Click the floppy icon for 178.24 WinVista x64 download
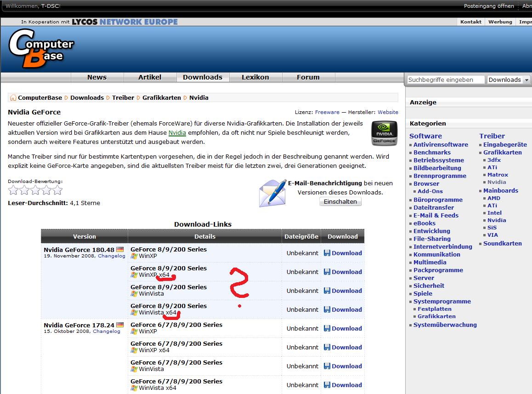 (x=327, y=385)
